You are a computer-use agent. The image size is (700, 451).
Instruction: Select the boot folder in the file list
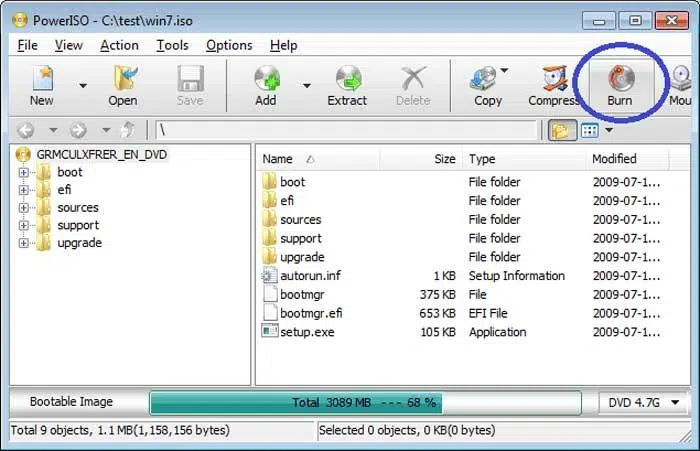tap(292, 182)
